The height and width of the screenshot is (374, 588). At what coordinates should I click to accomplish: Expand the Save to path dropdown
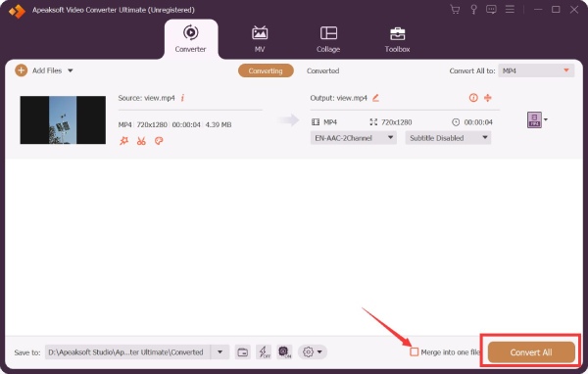pos(220,352)
